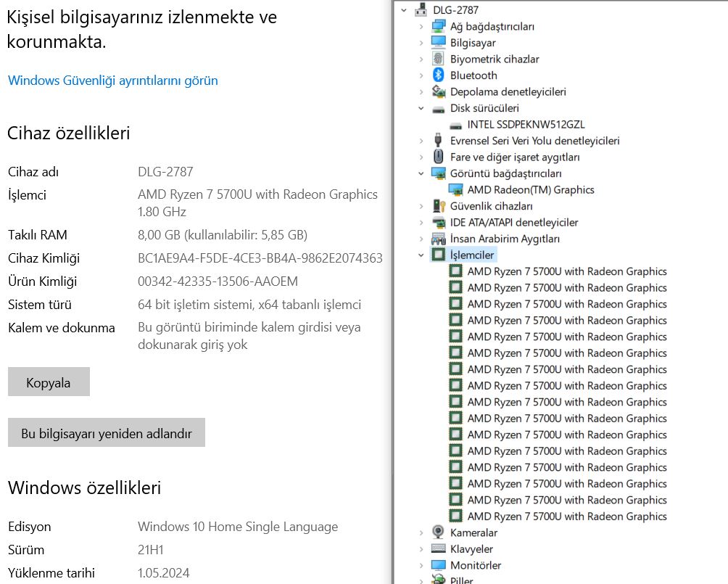Collapse the İşlemciler node
The width and height of the screenshot is (728, 584).
click(421, 255)
